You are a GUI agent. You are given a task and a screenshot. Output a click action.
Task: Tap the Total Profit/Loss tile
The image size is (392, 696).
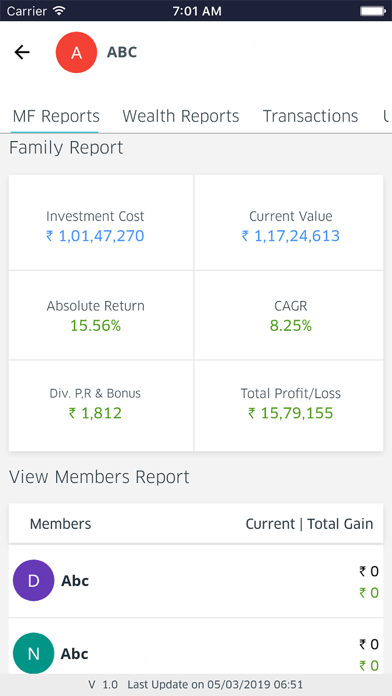(x=289, y=406)
